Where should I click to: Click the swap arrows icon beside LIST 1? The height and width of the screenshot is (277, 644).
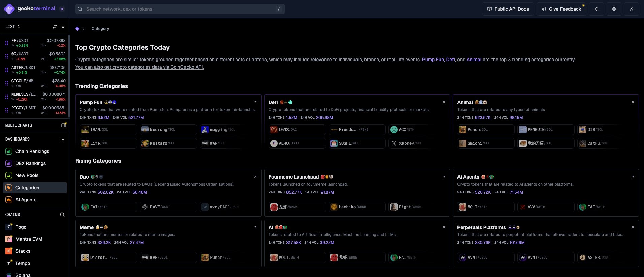click(x=55, y=27)
